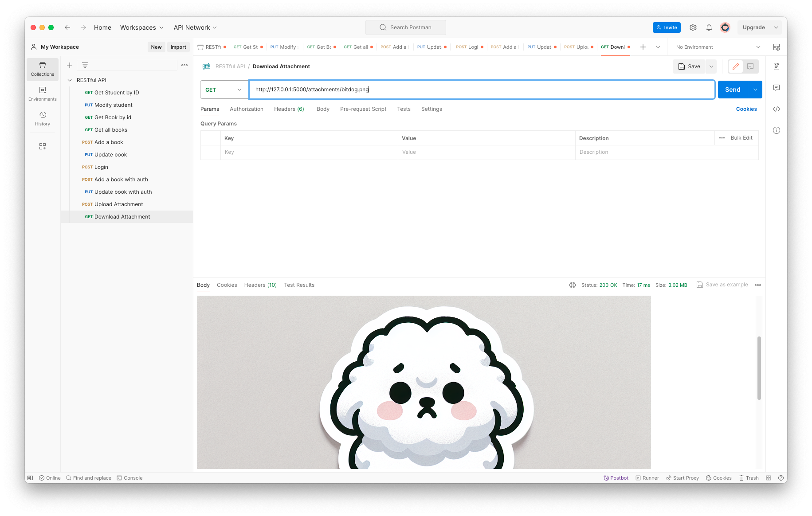Create new collection with plus icon

pos(70,65)
